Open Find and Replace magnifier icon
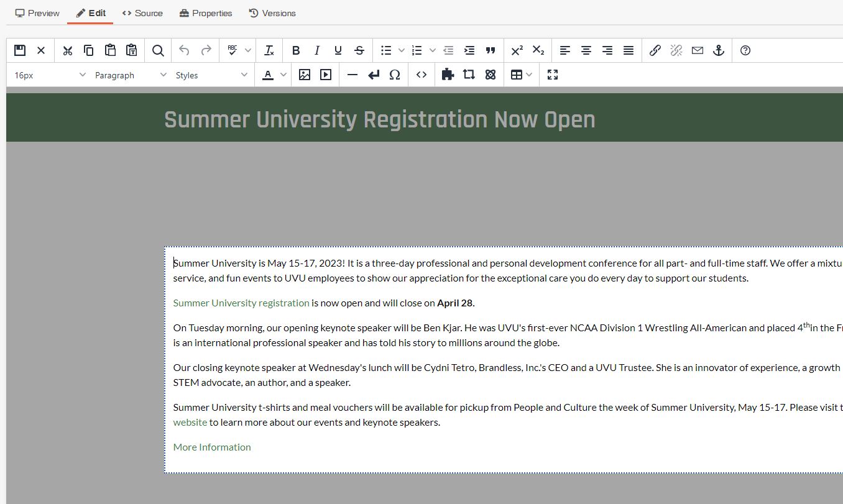 pos(158,50)
